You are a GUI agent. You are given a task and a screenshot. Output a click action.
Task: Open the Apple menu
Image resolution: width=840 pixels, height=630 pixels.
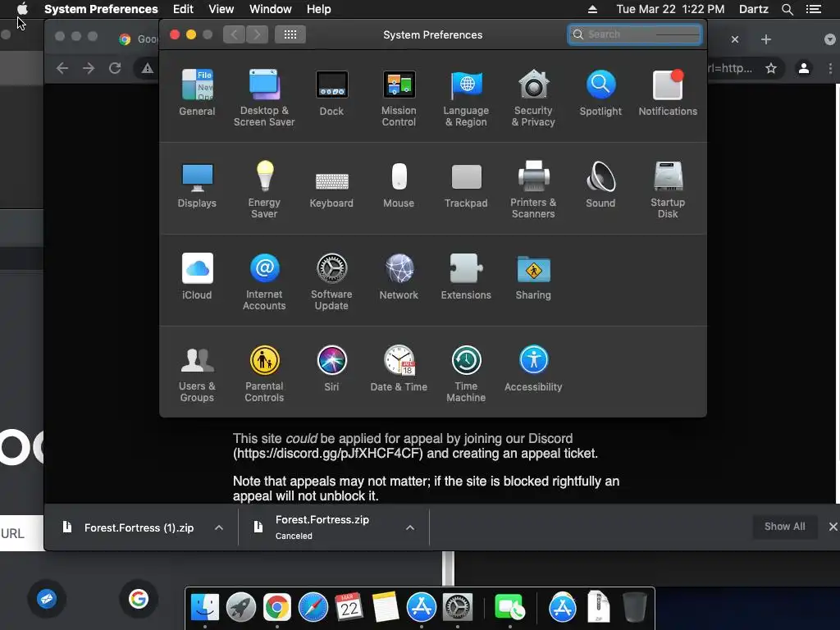[x=22, y=9]
